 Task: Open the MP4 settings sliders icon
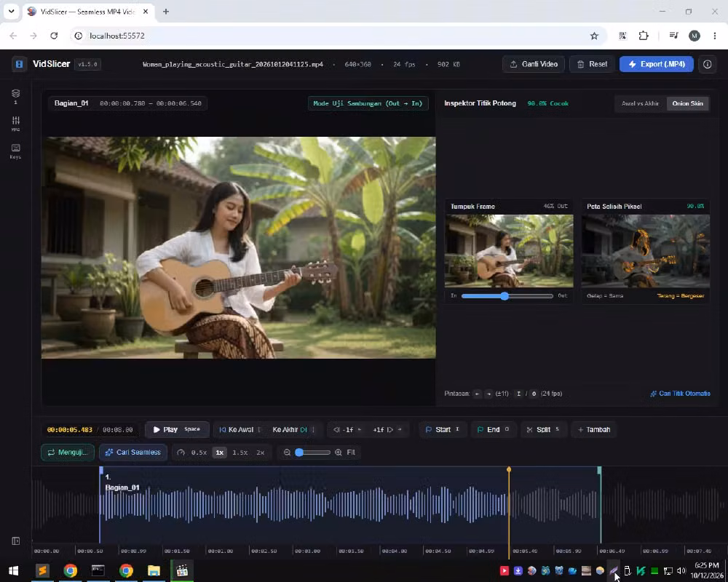tap(15, 123)
